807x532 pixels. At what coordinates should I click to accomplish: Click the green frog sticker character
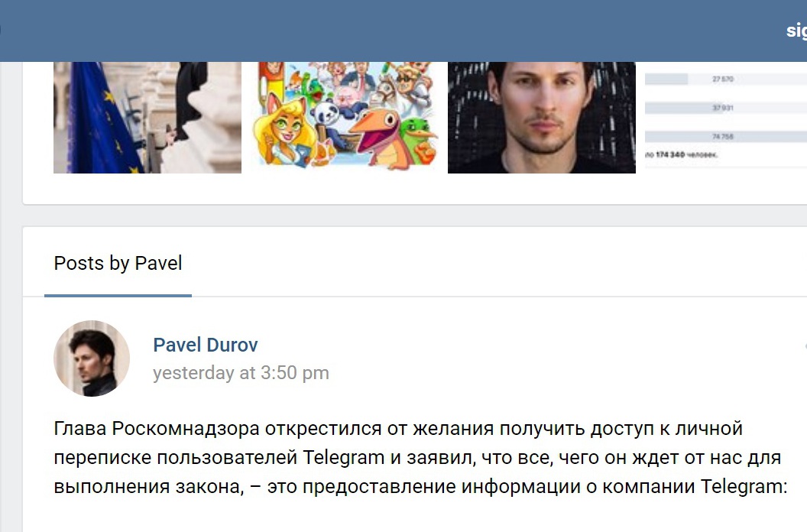(x=418, y=141)
